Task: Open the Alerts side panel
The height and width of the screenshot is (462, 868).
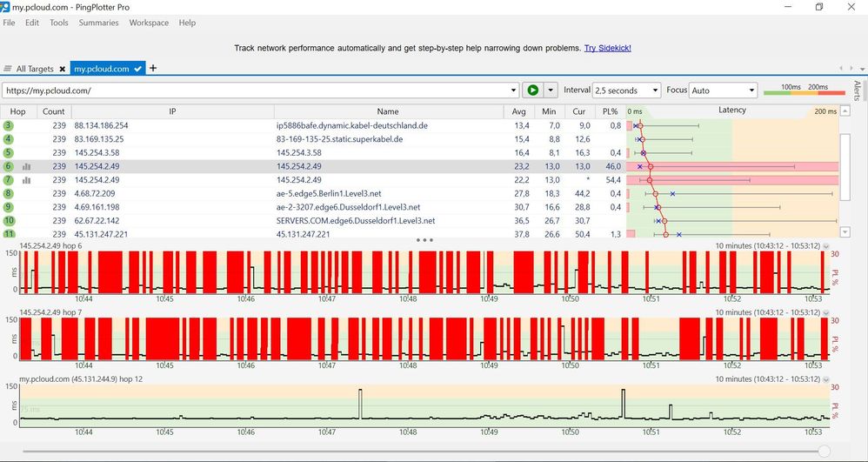Action: pos(857,91)
